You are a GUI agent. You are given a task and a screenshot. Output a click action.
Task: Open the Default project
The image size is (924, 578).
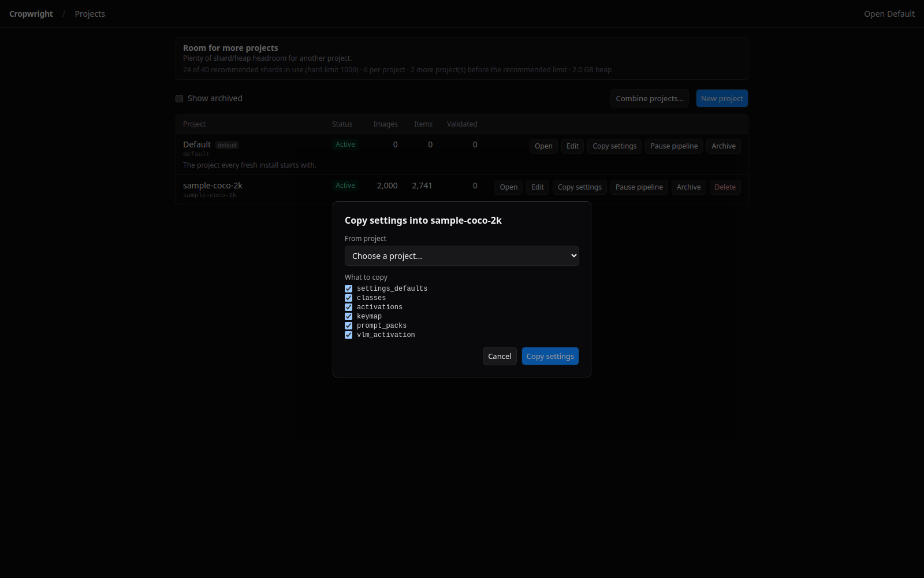click(543, 146)
